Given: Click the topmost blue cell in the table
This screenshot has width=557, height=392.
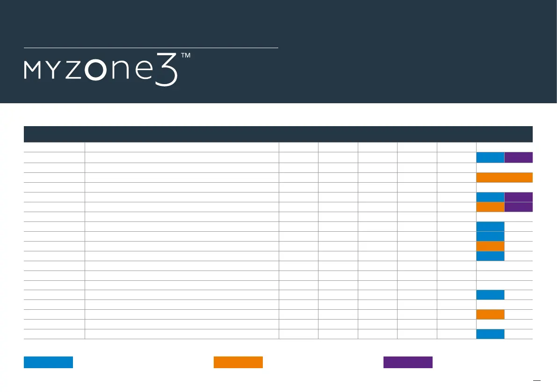Looking at the screenshot, I should coord(490,157).
